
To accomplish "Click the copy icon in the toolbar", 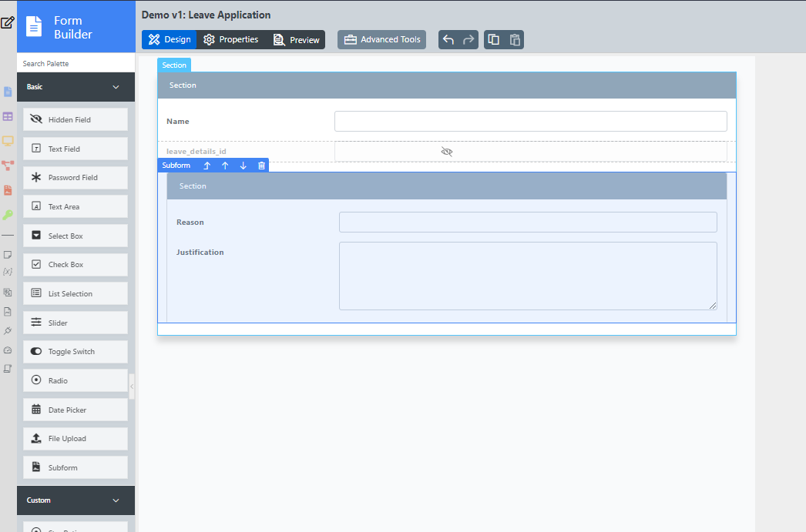I will 494,40.
